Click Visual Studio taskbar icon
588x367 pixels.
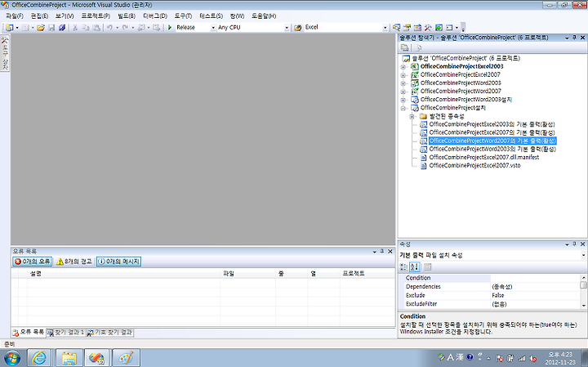click(96, 358)
